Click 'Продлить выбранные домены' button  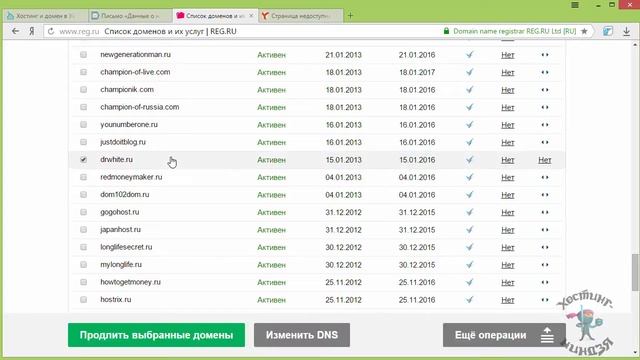point(156,335)
